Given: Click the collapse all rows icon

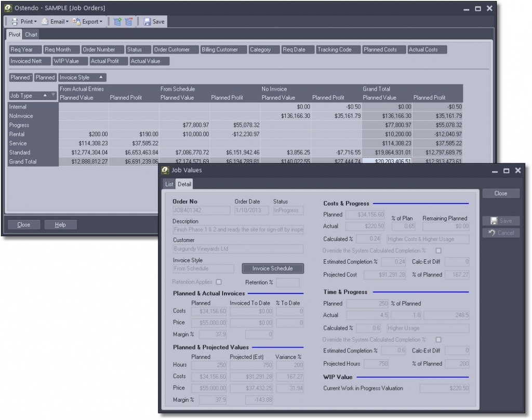Looking at the screenshot, I should pos(129,21).
